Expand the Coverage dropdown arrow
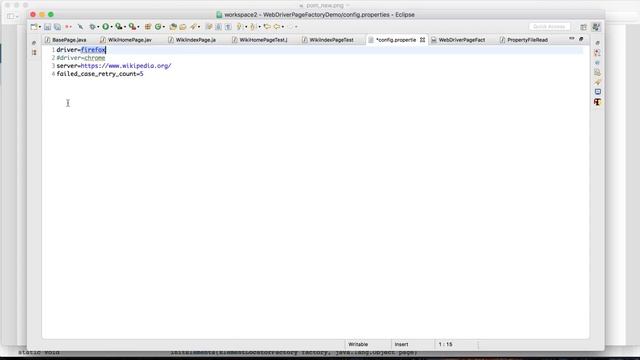Image resolution: width=640 pixels, height=360 pixels. (x=125, y=27)
